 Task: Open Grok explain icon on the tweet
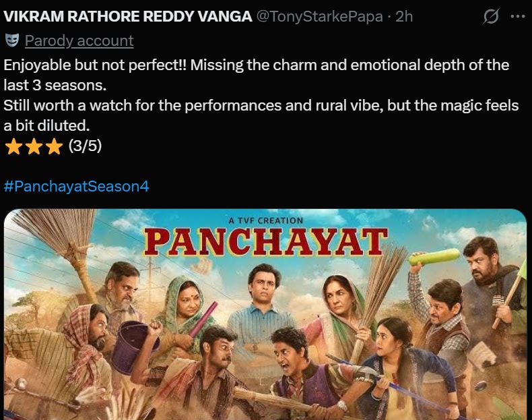pyautogui.click(x=491, y=16)
